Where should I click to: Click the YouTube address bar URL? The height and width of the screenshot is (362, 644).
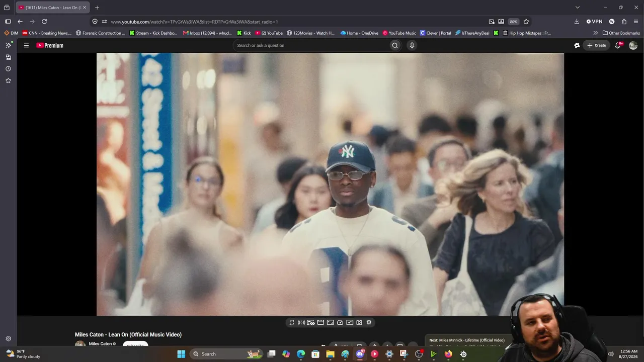(194, 22)
